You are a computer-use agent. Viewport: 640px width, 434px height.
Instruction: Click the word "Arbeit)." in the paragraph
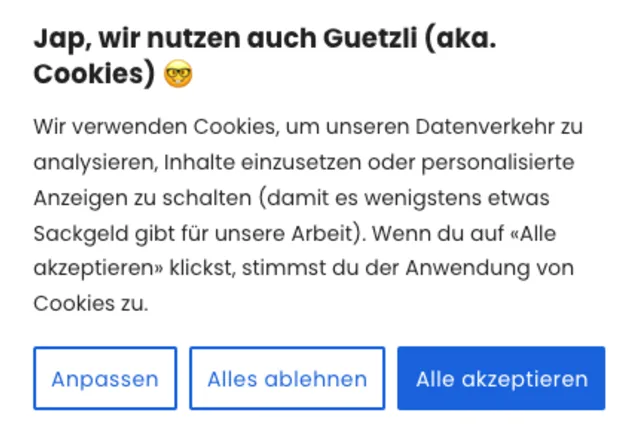click(x=332, y=233)
